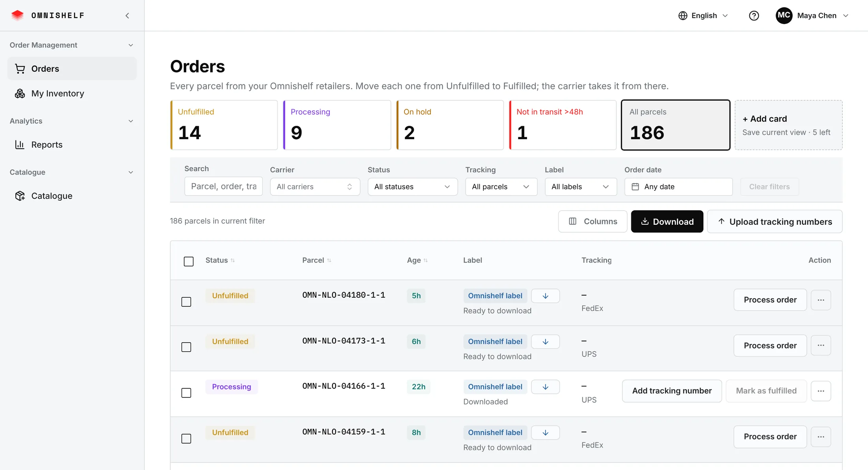Sort table by Status column
Viewport: 868px width, 470px height.
(220, 260)
